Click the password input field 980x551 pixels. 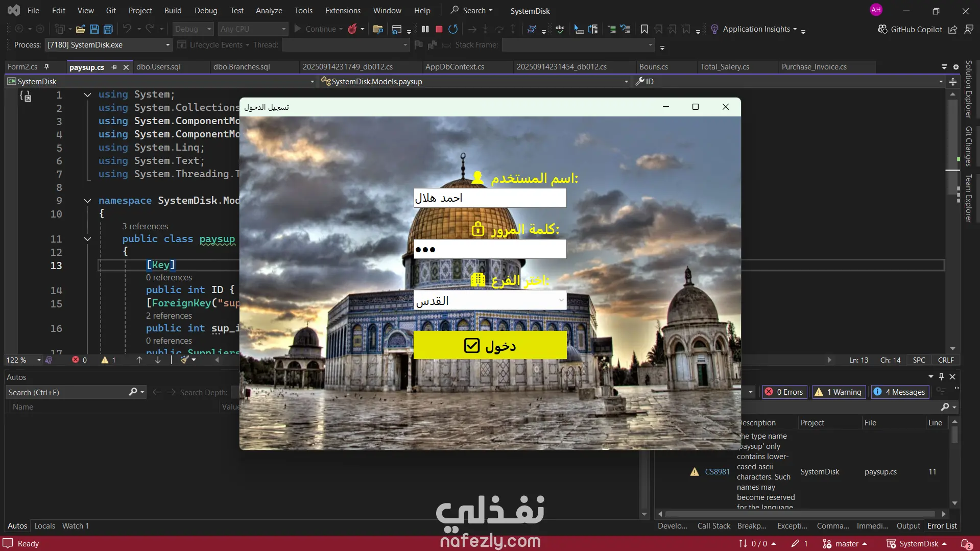click(490, 249)
